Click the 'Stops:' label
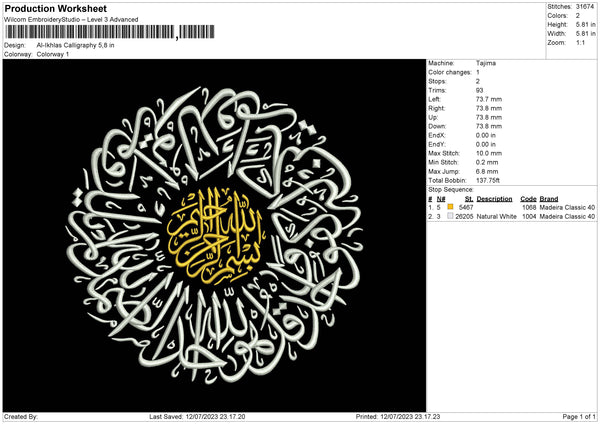600x424 pixels. [437, 81]
